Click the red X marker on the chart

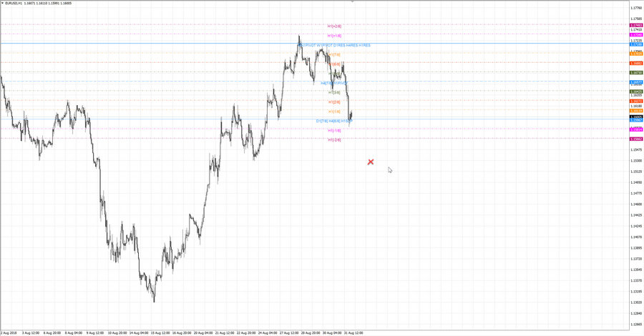tap(371, 162)
